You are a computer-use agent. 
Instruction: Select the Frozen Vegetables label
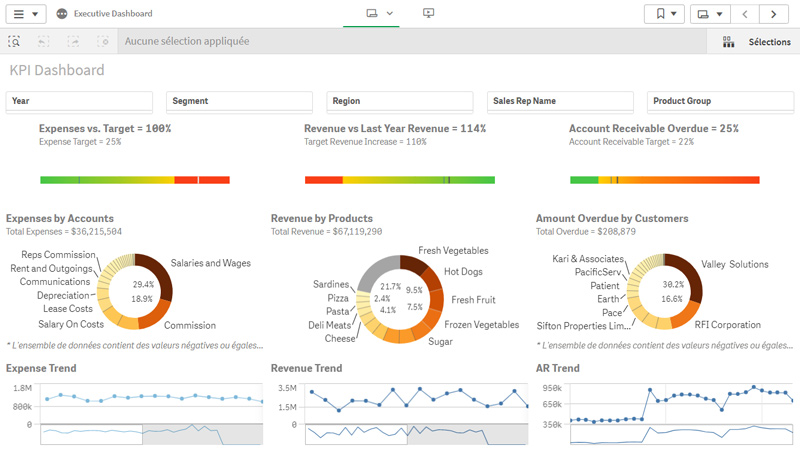pos(482,325)
